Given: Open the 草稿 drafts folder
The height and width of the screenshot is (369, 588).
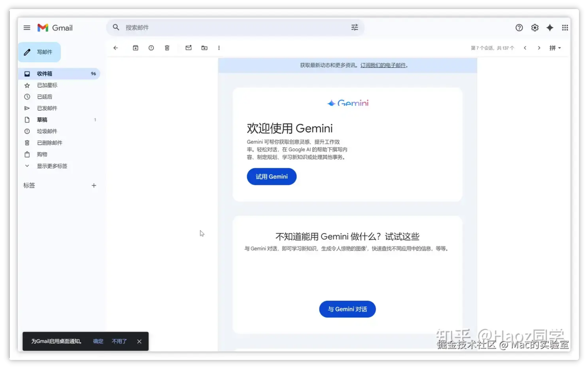Looking at the screenshot, I should point(59,120).
